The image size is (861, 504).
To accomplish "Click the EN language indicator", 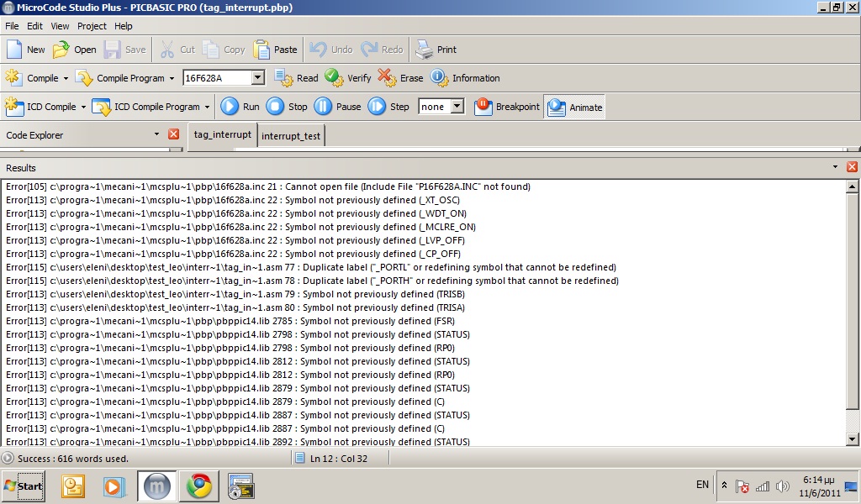I will click(702, 484).
